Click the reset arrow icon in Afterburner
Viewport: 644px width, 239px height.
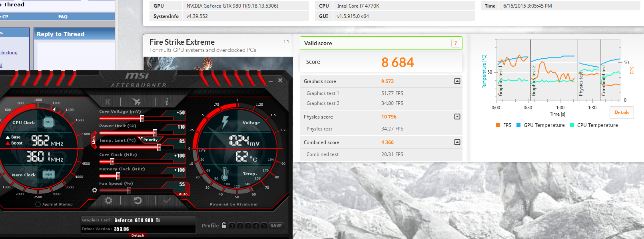138,200
